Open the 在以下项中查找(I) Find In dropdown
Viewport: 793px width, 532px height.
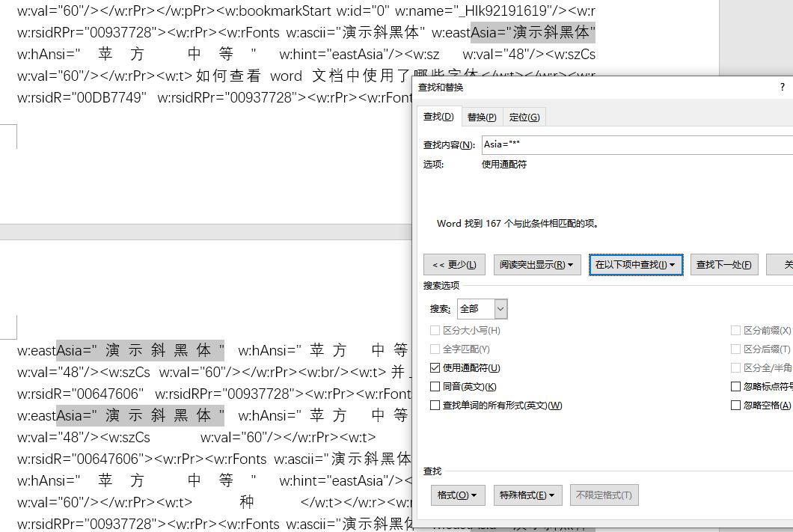636,264
